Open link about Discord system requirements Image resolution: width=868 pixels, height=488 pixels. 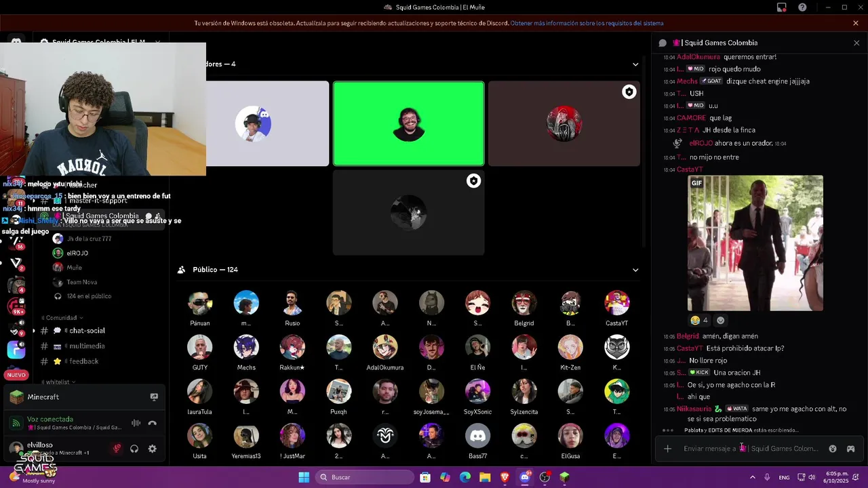(x=587, y=23)
